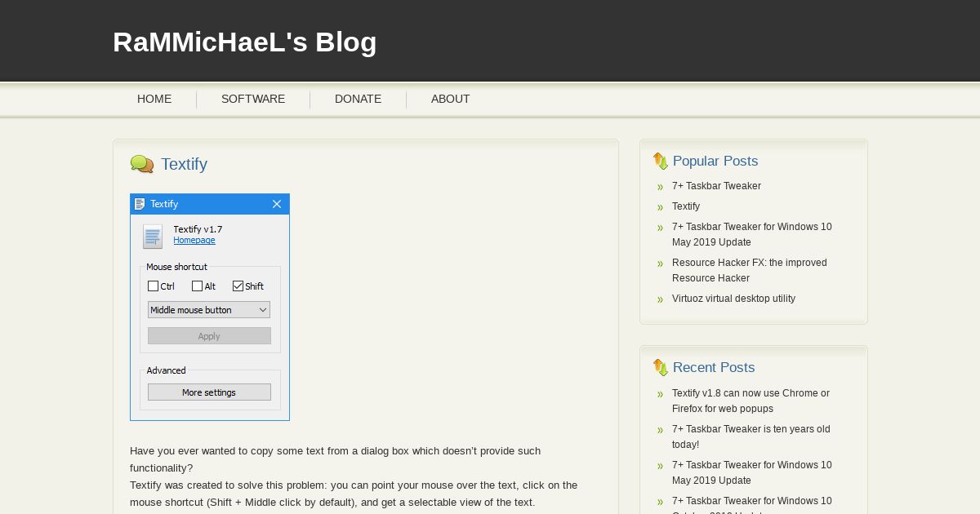
Task: Click bullet arrow beside Virtuoz virtual desktop utility
Action: pyautogui.click(x=660, y=299)
